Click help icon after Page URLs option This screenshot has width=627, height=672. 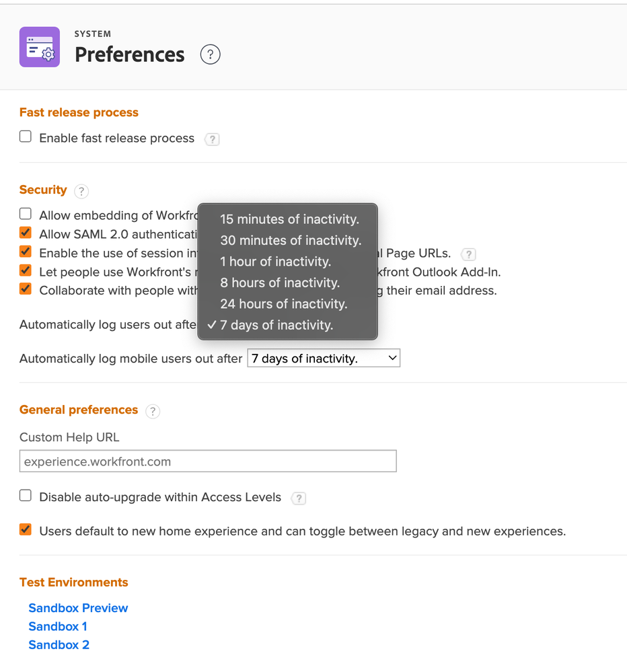[x=468, y=254]
